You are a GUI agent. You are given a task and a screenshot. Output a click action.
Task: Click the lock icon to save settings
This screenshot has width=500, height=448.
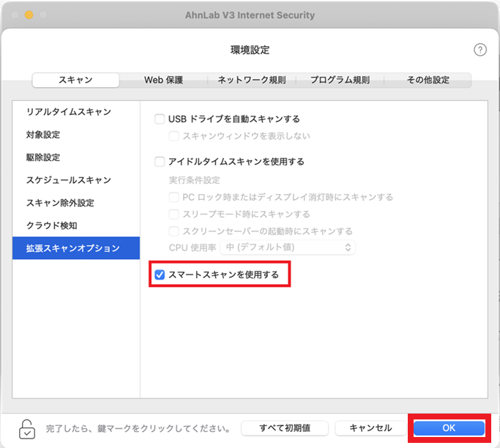coord(27,429)
